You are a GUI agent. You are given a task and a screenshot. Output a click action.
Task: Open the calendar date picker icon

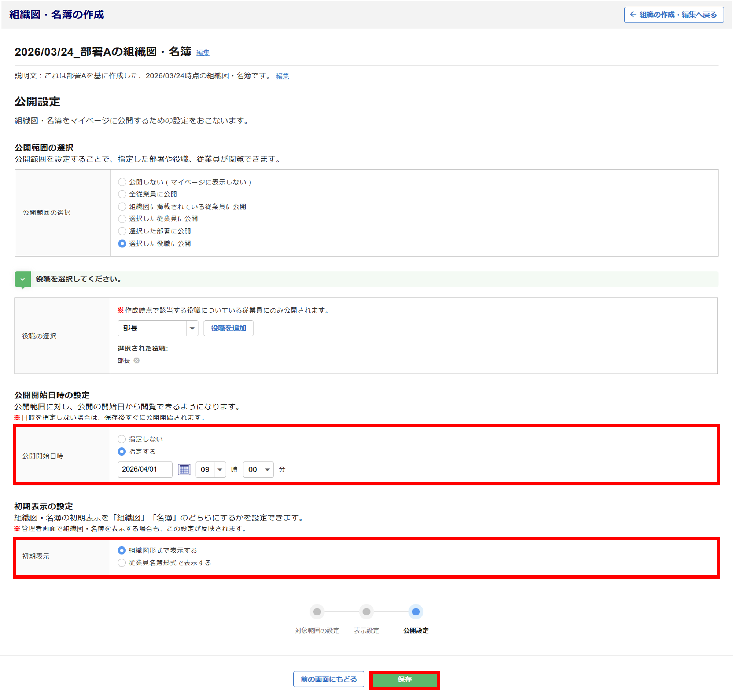point(184,469)
